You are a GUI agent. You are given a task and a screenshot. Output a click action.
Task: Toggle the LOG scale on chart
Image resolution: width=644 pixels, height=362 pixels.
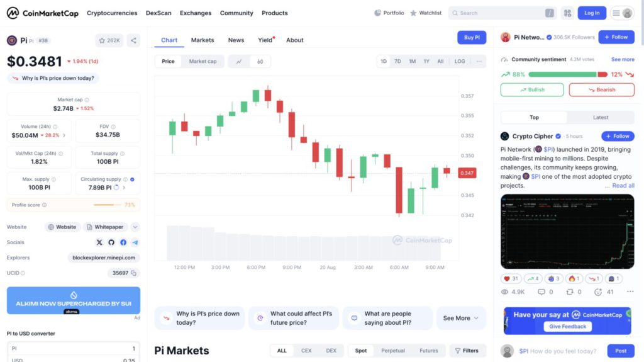[x=460, y=61]
